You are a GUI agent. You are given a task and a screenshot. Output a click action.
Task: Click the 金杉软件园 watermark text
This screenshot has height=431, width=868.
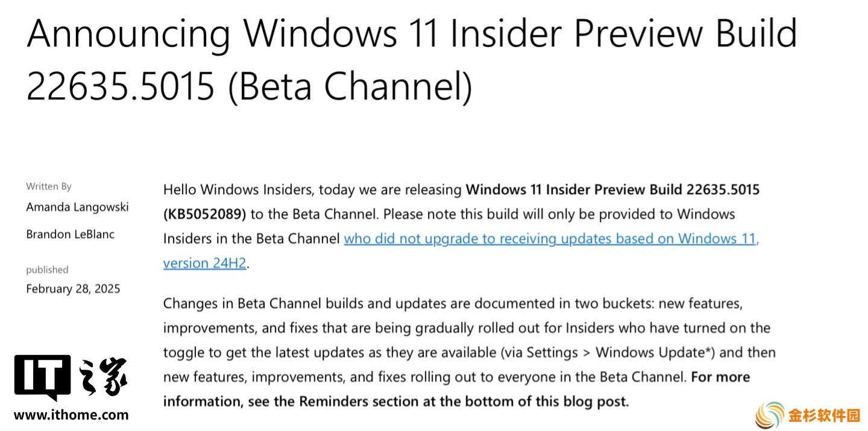coord(823,415)
